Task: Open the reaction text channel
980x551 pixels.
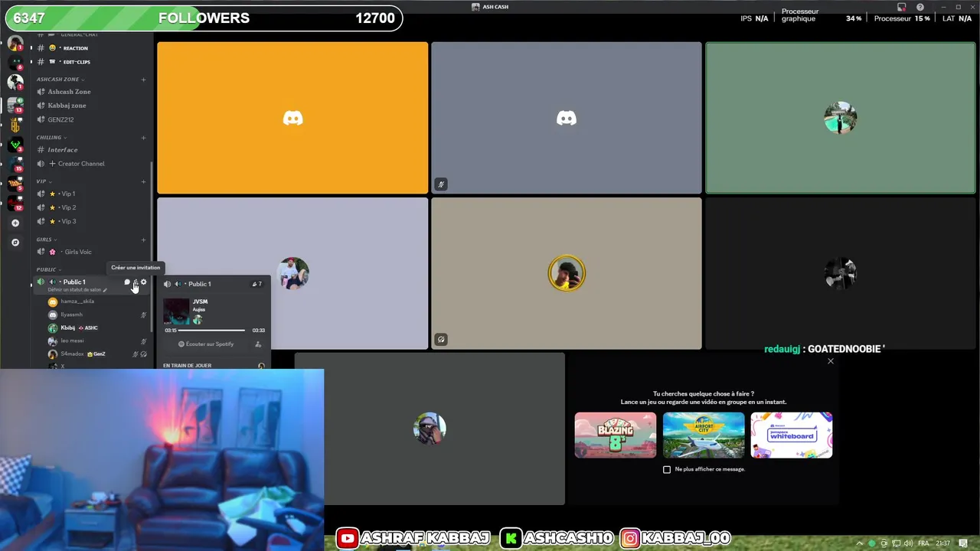Action: (92, 48)
